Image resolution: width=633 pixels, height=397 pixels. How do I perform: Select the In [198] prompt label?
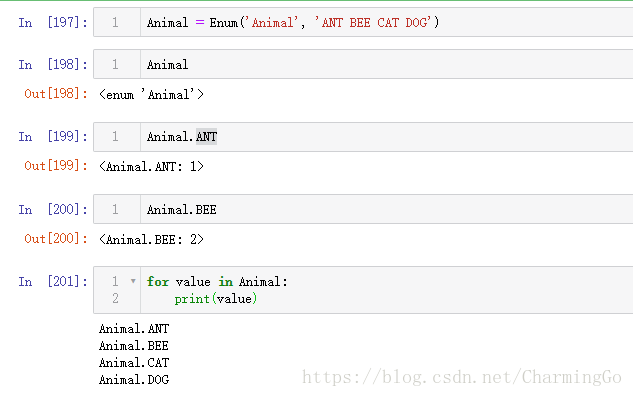[x=53, y=64]
